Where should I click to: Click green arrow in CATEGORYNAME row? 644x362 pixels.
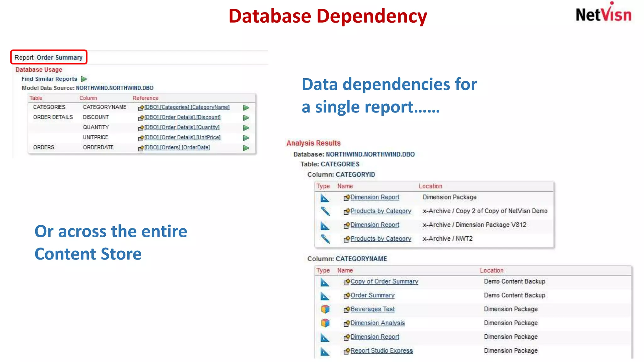(246, 108)
